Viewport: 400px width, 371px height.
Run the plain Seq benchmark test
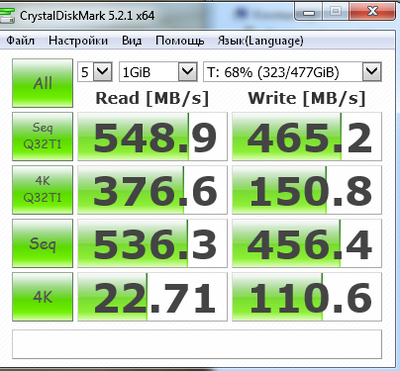(x=43, y=243)
